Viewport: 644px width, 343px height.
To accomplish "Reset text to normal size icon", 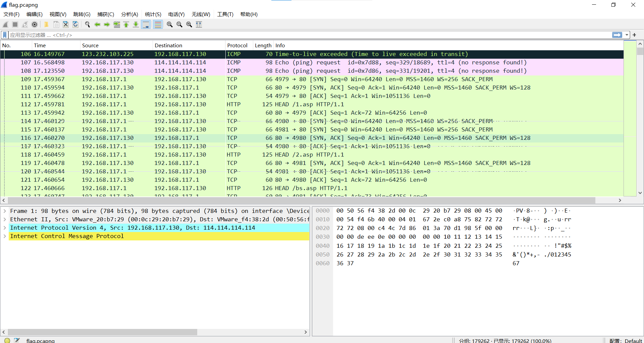I will click(x=189, y=24).
